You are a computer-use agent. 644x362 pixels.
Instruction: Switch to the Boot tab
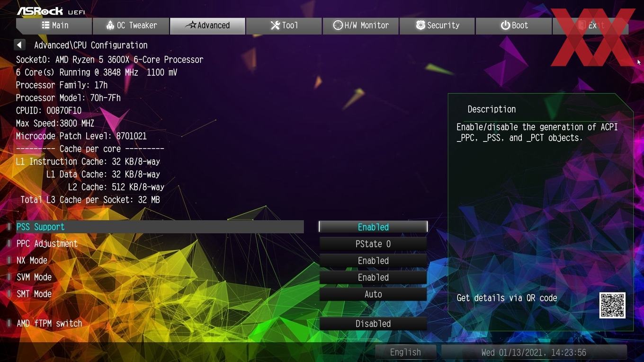pos(514,26)
